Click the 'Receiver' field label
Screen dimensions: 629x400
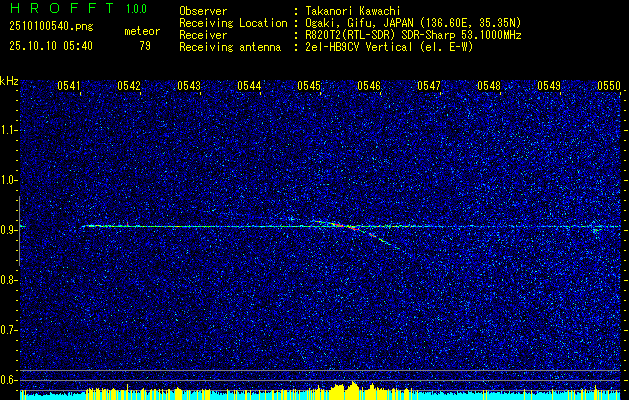click(x=203, y=35)
